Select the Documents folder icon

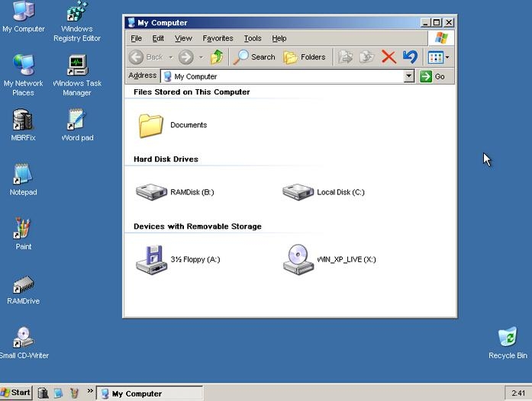click(x=150, y=126)
